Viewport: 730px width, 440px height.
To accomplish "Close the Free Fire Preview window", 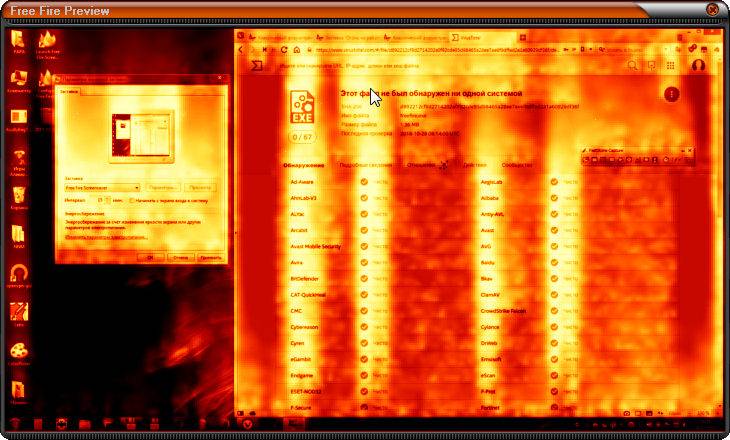I will 711,9.
